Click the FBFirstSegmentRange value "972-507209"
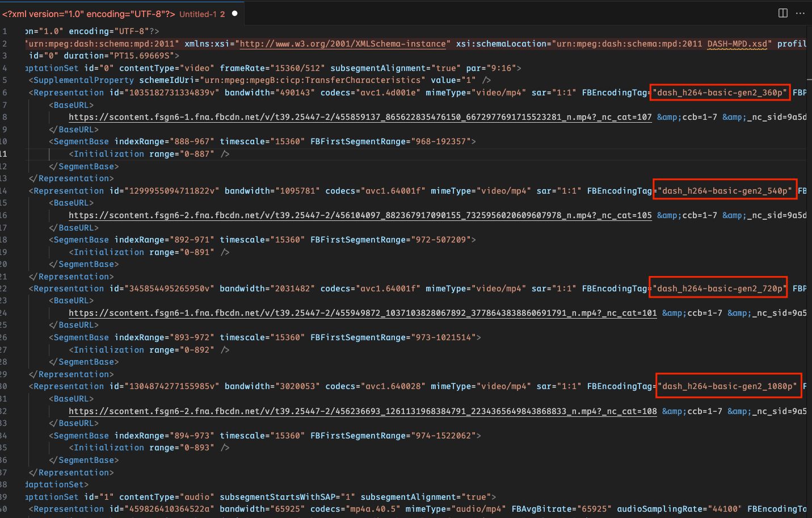The width and height of the screenshot is (812, 518). [x=436, y=240]
